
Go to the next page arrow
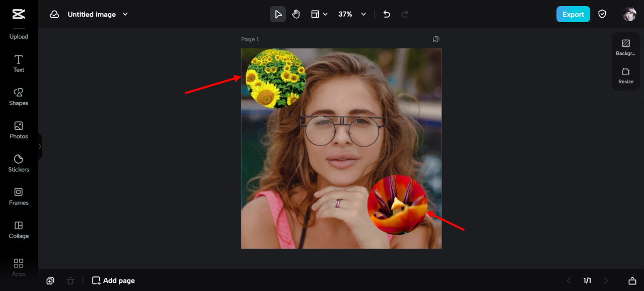[606, 280]
